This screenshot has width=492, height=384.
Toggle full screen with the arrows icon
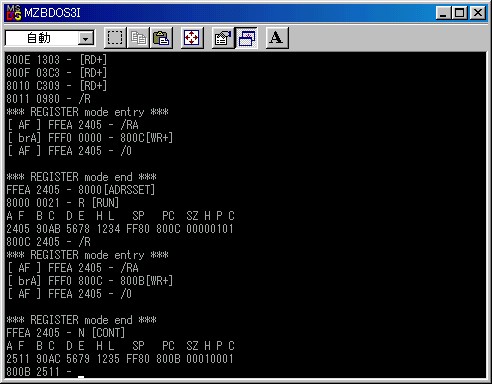coord(192,38)
